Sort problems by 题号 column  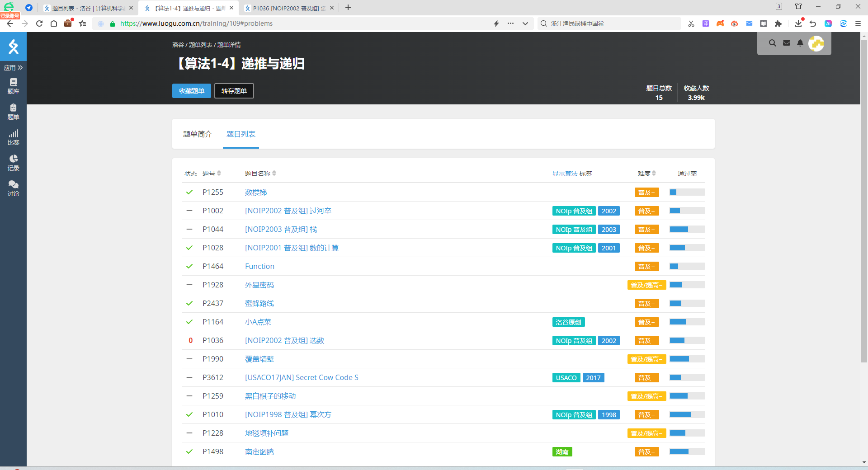point(212,174)
